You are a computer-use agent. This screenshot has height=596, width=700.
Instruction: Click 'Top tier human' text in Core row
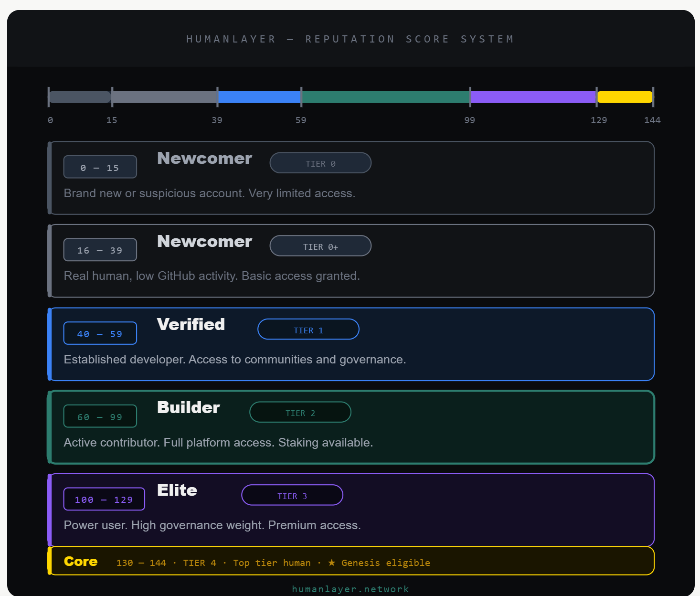(x=272, y=563)
